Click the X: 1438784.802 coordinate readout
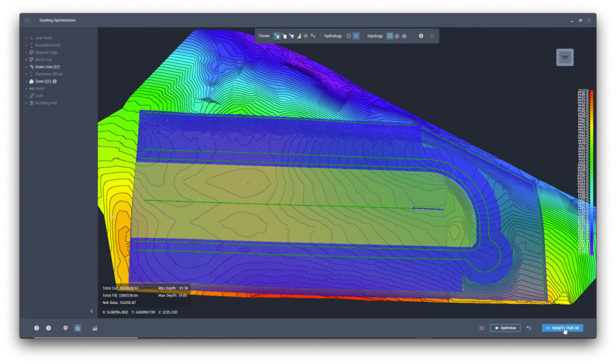 point(115,312)
